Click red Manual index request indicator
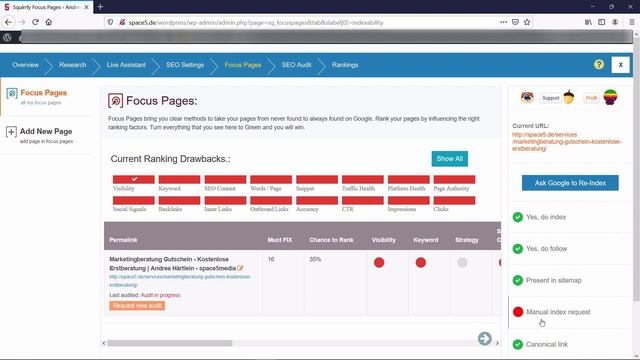 [518, 312]
